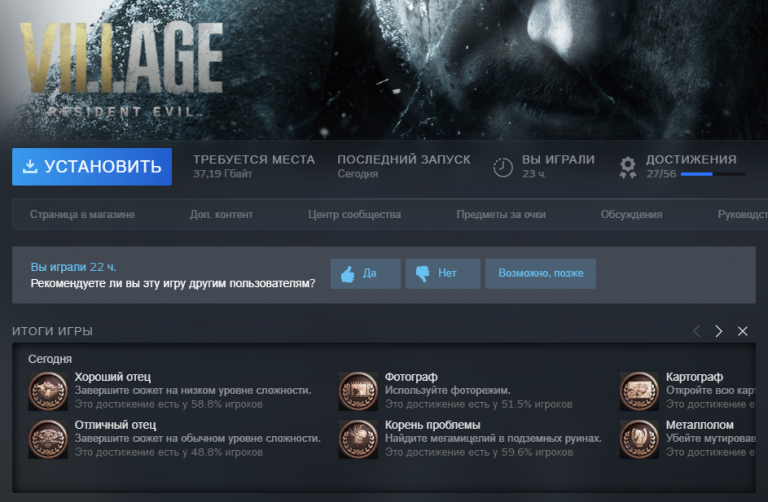Recommend the game with Да button
The width and height of the screenshot is (768, 502).
pyautogui.click(x=365, y=273)
